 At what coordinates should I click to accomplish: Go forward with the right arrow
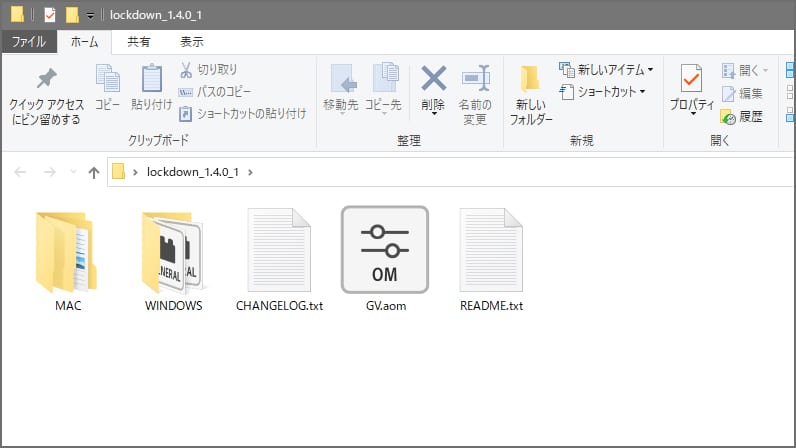(49, 172)
